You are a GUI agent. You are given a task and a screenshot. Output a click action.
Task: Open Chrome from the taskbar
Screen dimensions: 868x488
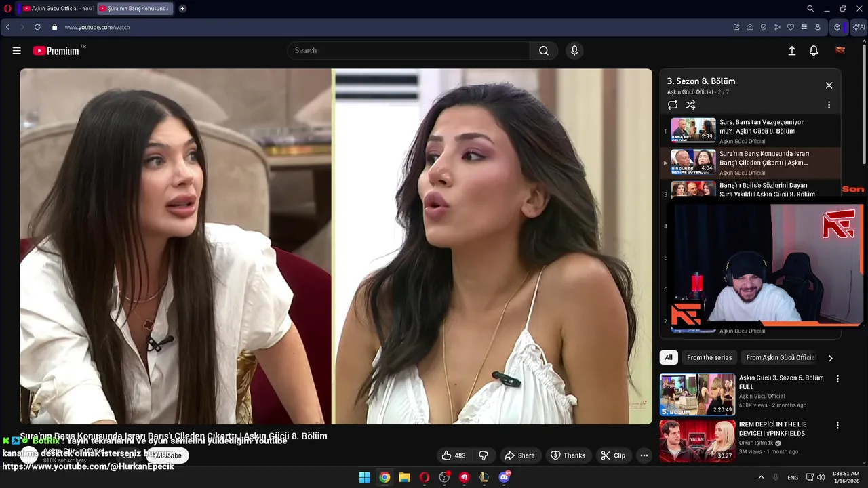pyautogui.click(x=384, y=477)
